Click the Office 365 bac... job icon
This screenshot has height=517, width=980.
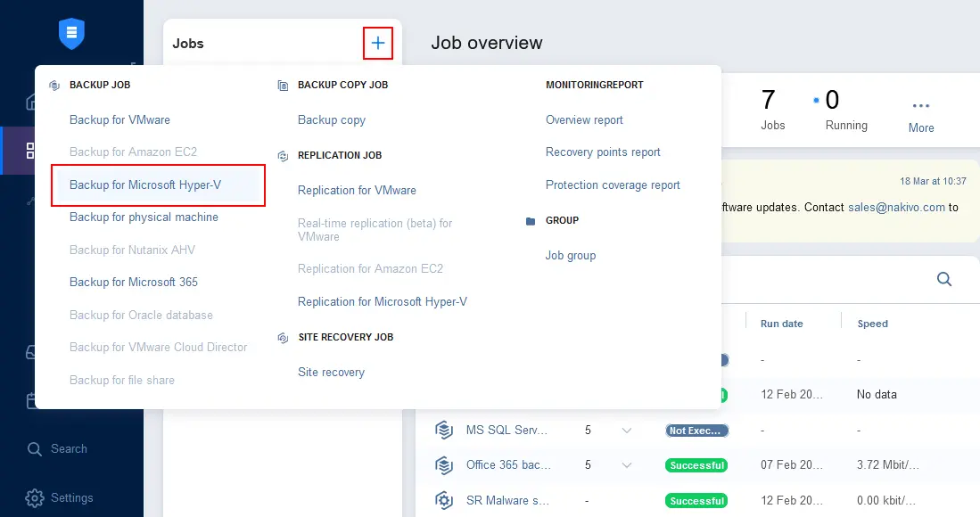pyautogui.click(x=444, y=465)
